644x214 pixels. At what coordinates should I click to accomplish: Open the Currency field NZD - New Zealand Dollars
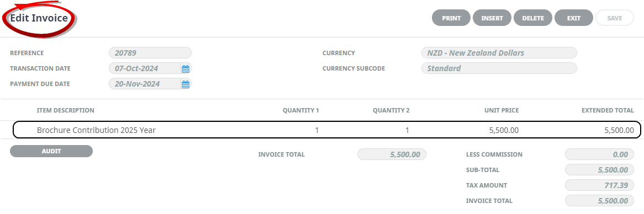coord(499,53)
